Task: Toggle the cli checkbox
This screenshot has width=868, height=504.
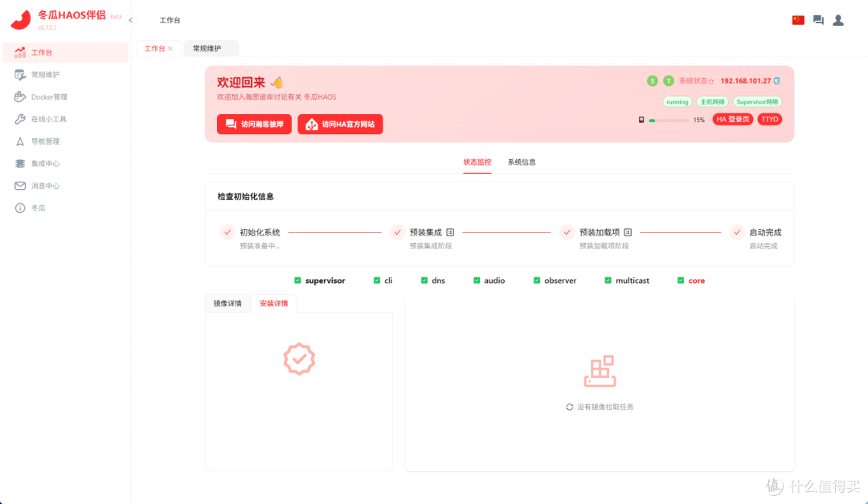Action: point(377,281)
